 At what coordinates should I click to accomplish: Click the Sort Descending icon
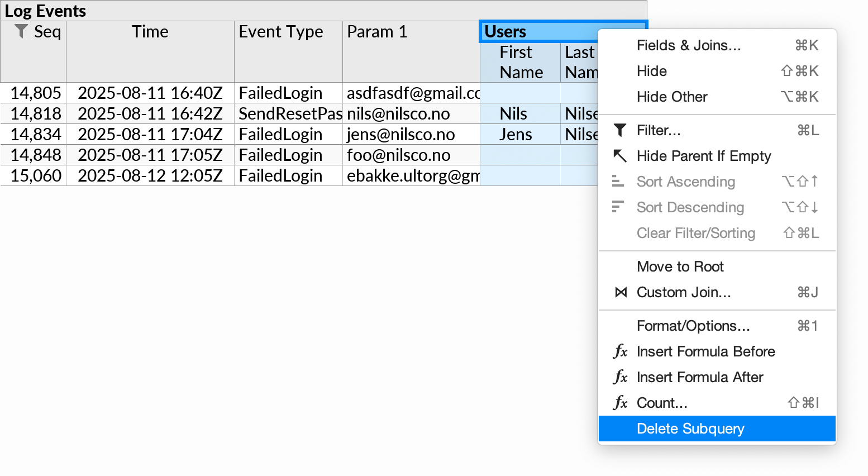click(x=618, y=207)
